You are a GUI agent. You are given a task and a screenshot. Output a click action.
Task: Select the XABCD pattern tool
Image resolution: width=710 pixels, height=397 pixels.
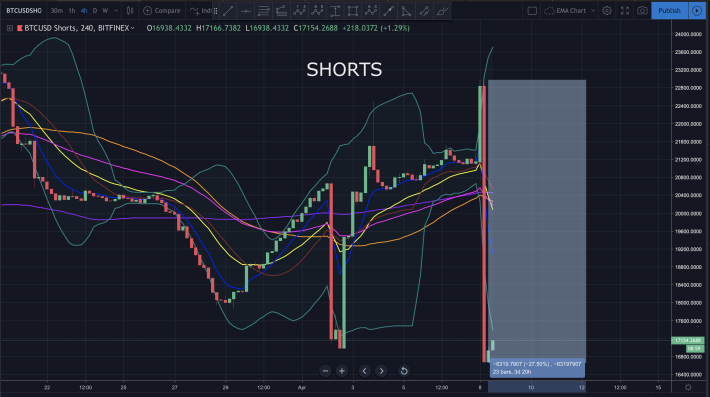(x=299, y=11)
